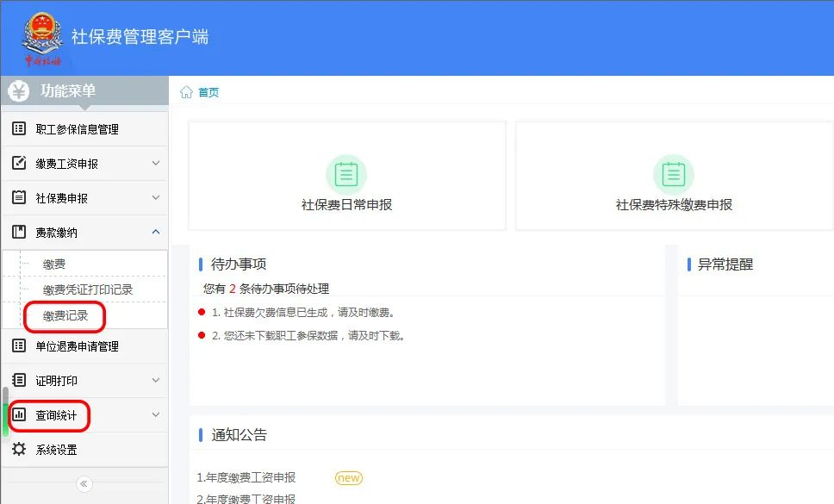The height and width of the screenshot is (504, 834).
Task: Collapse the sidebar with double-arrow button
Action: 84,484
